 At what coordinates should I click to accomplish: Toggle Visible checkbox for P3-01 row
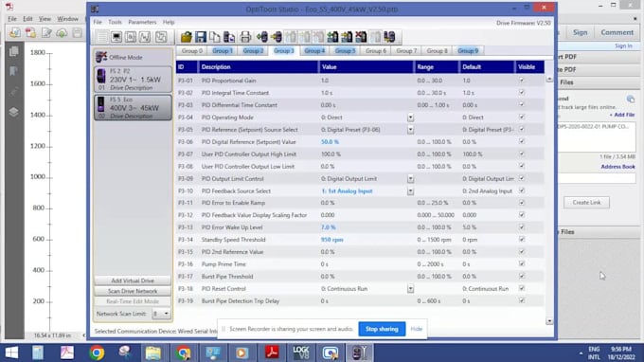522,81
